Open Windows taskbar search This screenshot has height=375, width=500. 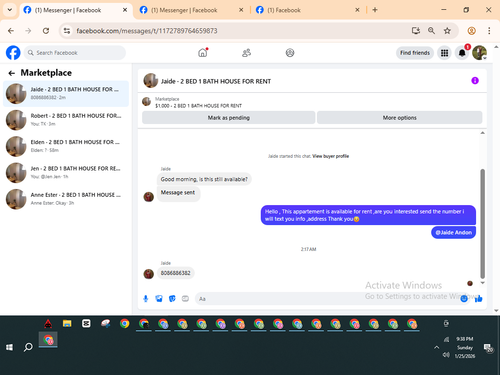28,347
